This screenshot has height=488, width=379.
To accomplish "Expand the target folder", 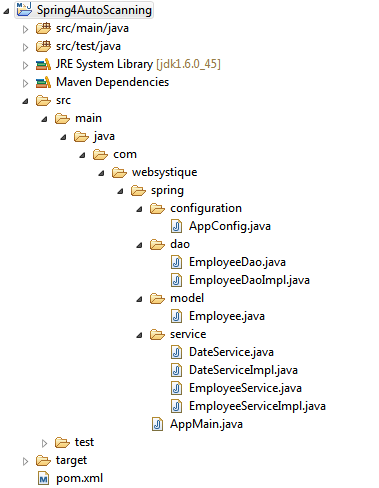I will coord(25,461).
